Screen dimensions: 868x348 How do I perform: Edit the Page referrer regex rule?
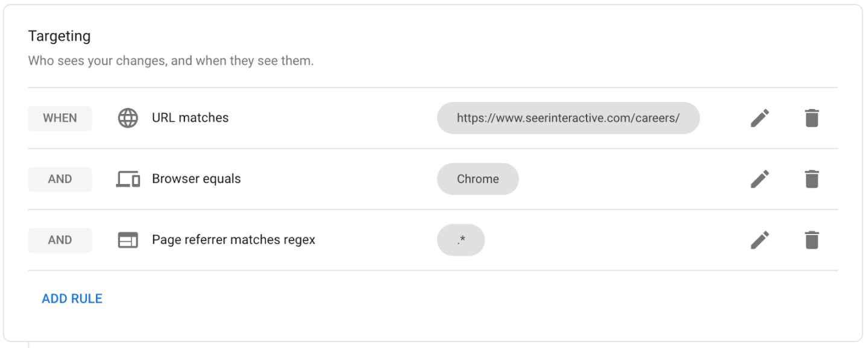(759, 240)
